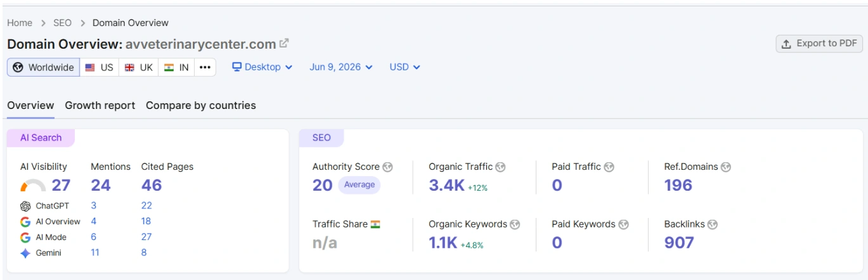Click Authority Score value 20
The image size is (868, 280).
[322, 186]
